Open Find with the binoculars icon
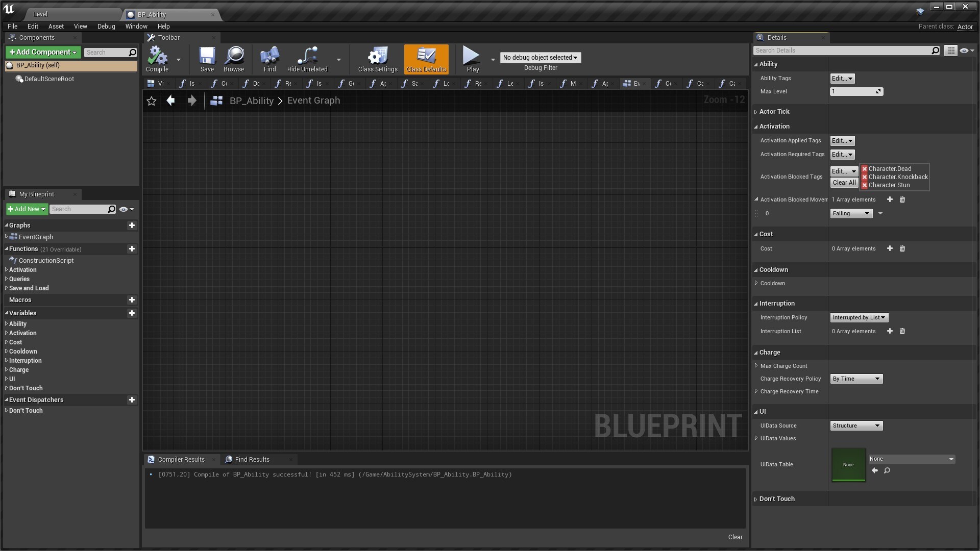Screen dimensions: 980x551 (x=269, y=59)
